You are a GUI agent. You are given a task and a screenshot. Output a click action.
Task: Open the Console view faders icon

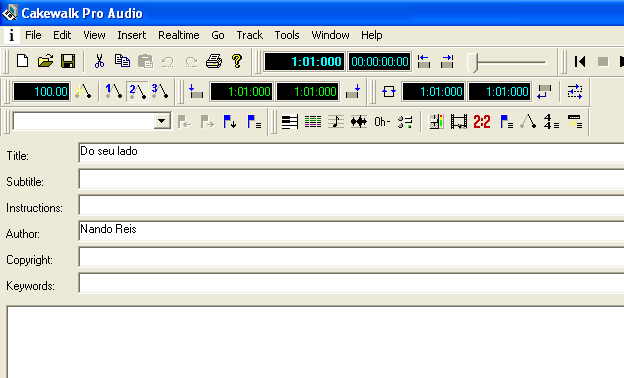pyautogui.click(x=405, y=122)
